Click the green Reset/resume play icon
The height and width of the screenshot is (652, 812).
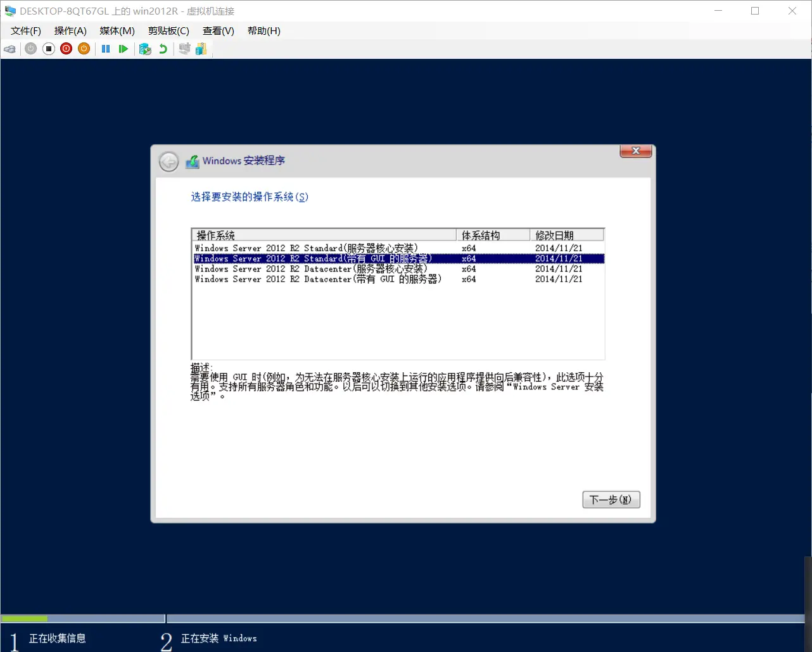[x=124, y=49]
